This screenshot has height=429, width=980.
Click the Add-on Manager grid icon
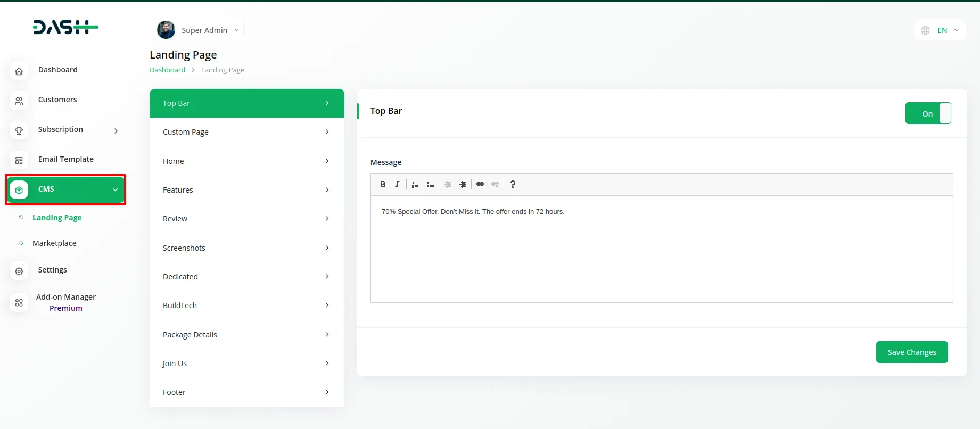point(19,303)
